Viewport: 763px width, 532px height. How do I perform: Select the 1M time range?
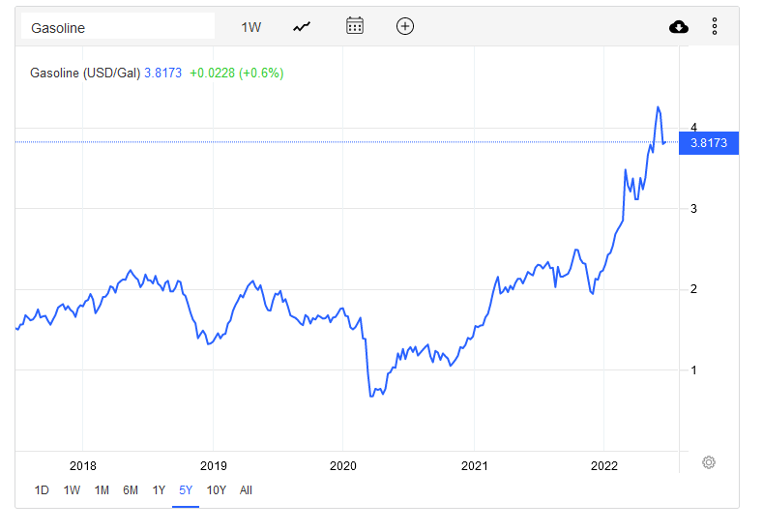[102, 490]
